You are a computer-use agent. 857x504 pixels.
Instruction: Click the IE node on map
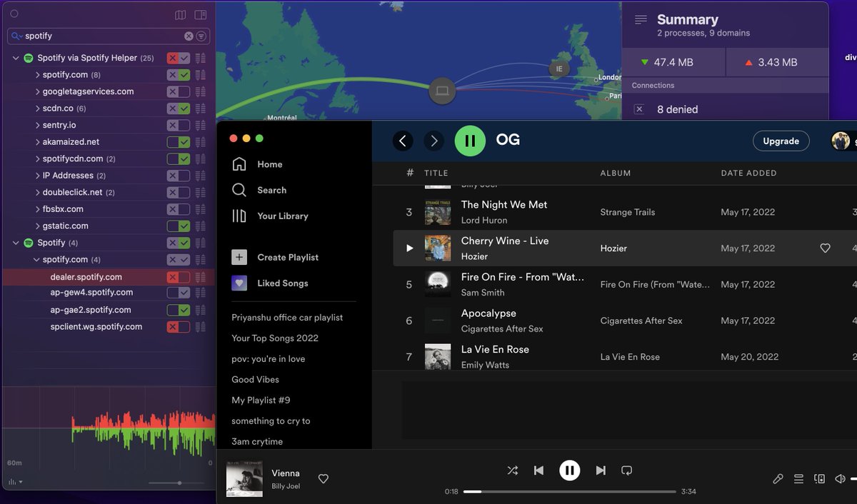tap(559, 69)
